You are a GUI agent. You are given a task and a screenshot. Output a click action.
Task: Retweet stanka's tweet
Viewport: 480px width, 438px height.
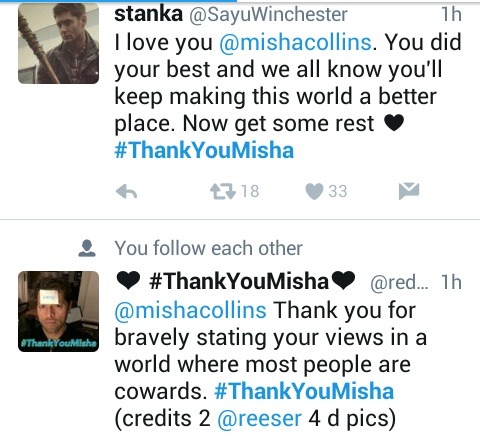[x=223, y=192]
